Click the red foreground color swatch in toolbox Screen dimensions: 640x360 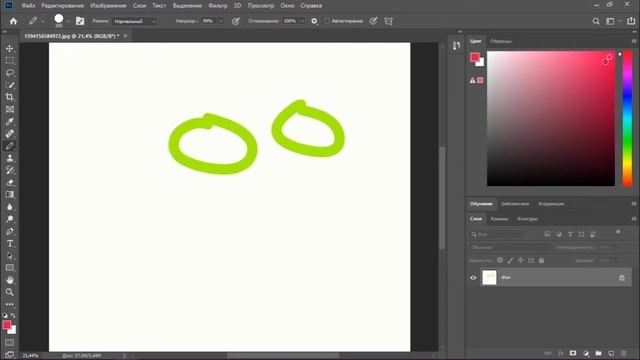tap(7, 325)
